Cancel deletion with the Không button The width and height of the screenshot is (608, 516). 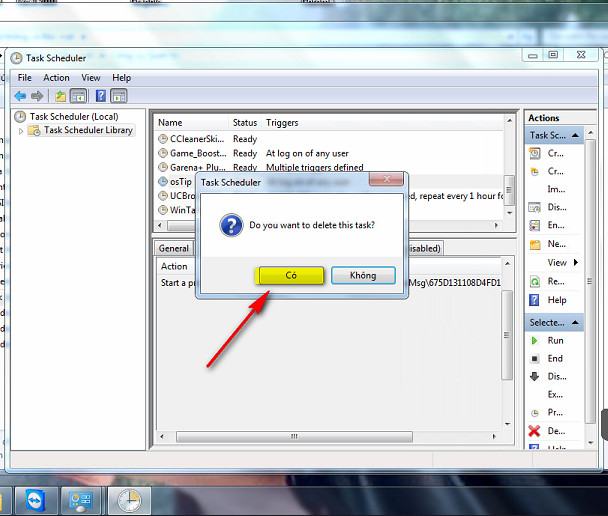363,275
